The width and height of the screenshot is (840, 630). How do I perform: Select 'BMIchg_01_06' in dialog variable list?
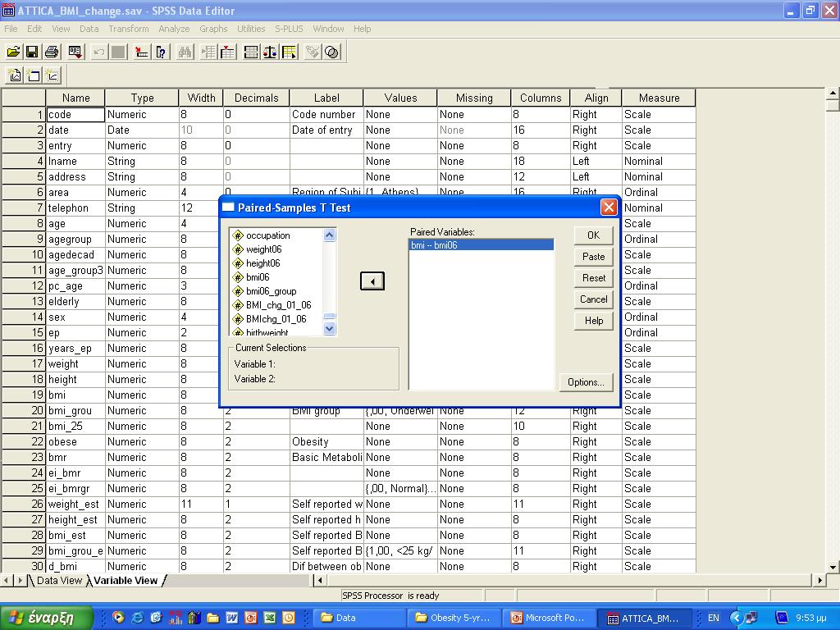[x=276, y=319]
